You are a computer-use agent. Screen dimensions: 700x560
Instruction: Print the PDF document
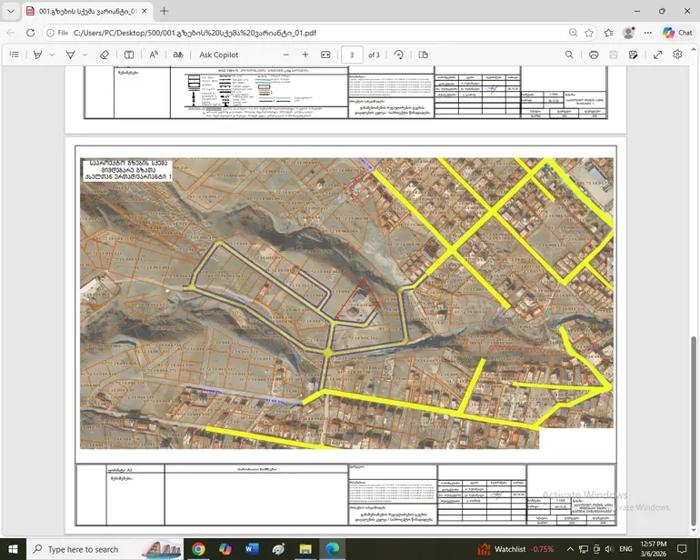(x=593, y=54)
